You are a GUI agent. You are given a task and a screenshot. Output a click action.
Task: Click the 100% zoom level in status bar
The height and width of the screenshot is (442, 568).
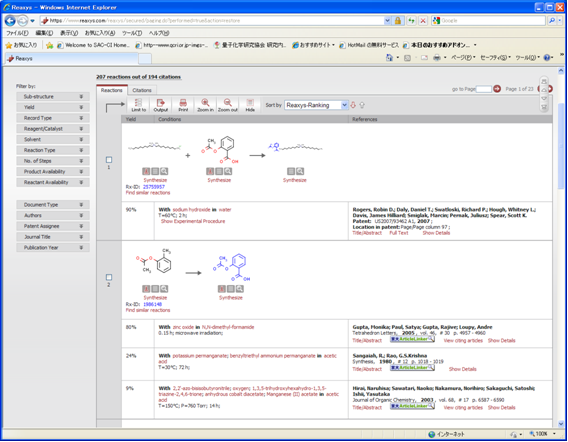tap(541, 434)
